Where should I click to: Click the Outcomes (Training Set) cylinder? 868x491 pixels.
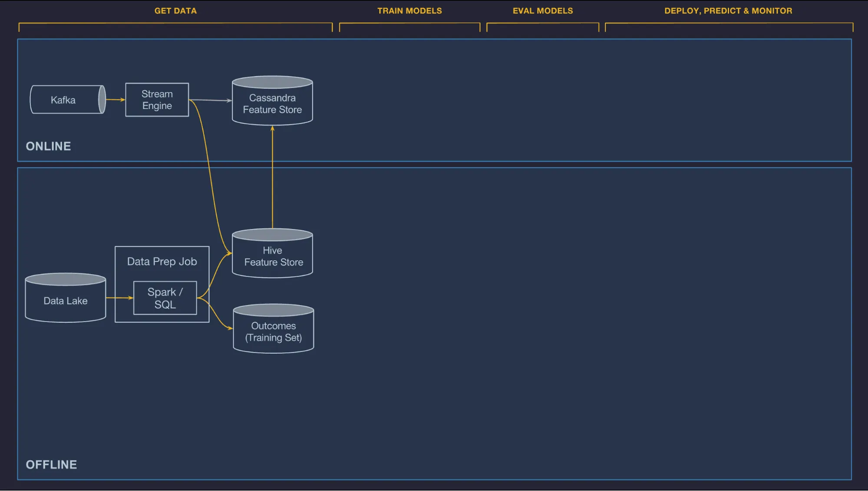tap(273, 332)
